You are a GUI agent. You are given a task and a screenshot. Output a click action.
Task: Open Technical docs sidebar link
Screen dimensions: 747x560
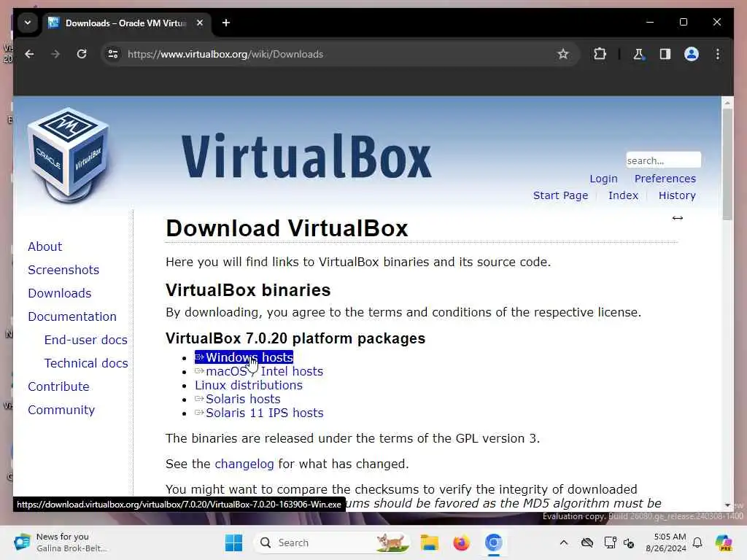click(x=86, y=363)
